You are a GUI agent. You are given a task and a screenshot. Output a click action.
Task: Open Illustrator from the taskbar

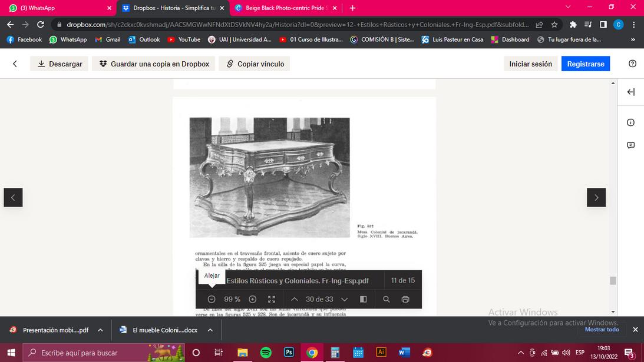click(381, 353)
